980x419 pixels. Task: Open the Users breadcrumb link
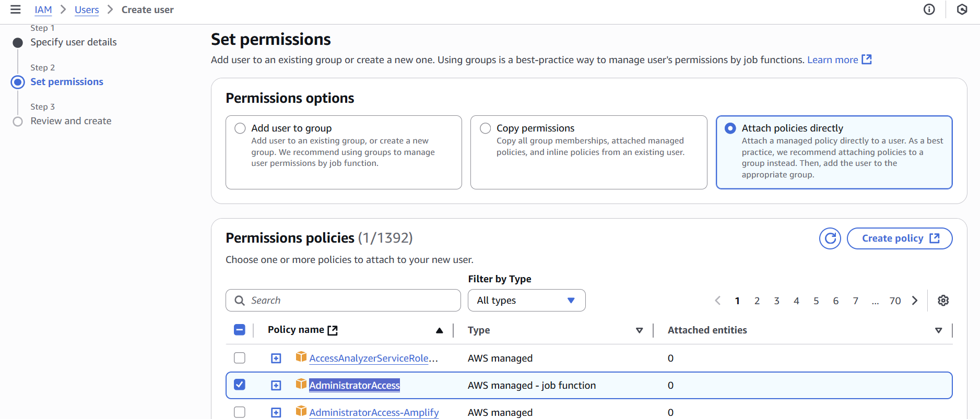click(x=87, y=10)
